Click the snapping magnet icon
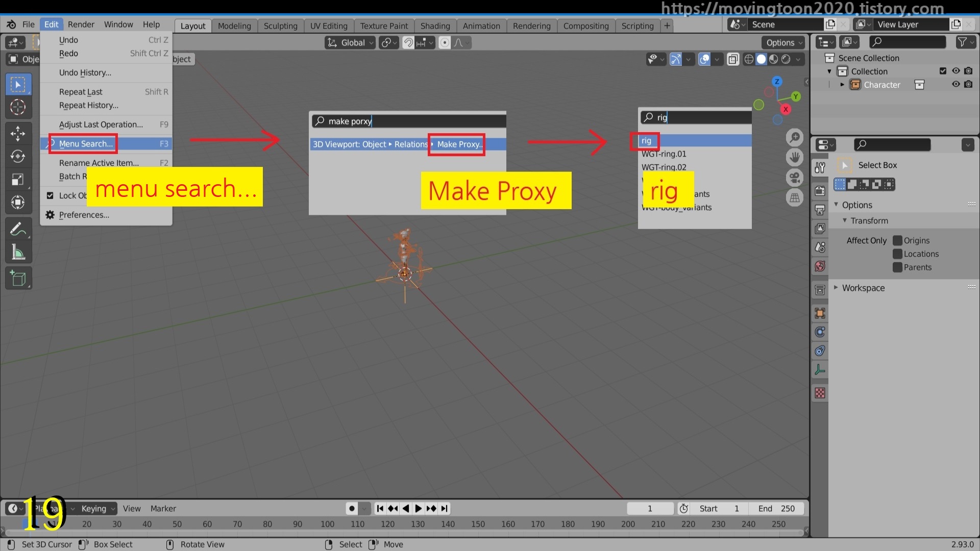Screen dimensions: 980x551 tap(408, 43)
